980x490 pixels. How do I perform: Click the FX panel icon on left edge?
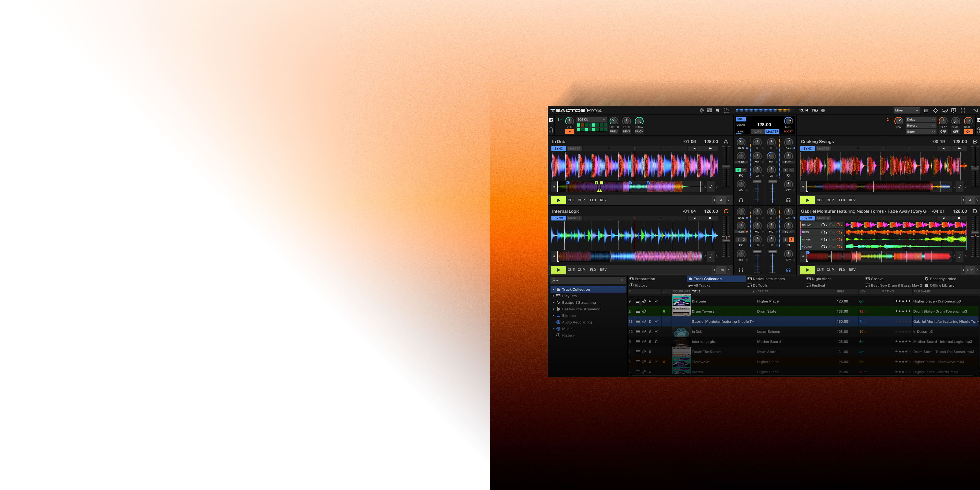click(x=551, y=120)
